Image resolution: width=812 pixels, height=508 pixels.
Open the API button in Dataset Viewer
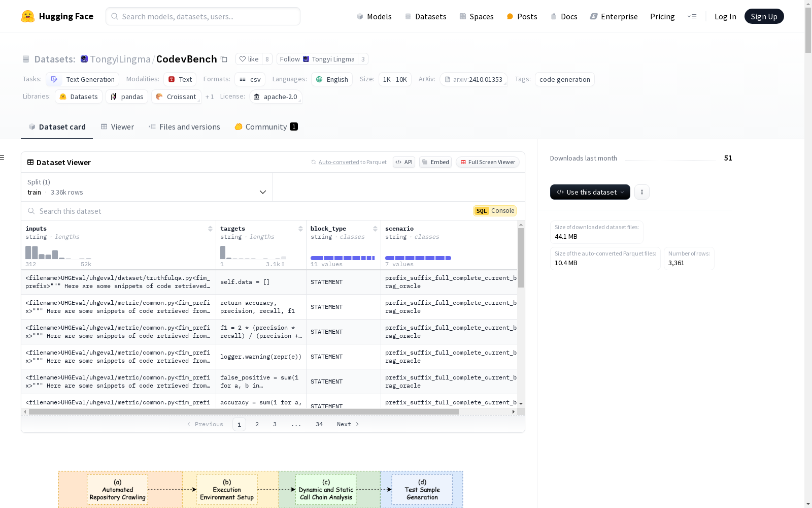pos(404,162)
